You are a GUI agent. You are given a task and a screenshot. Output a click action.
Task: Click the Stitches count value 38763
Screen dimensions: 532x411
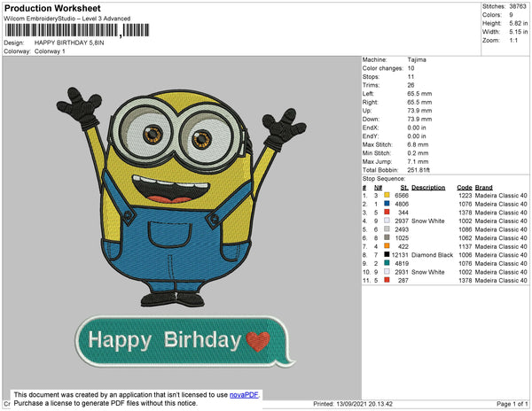[519, 5]
